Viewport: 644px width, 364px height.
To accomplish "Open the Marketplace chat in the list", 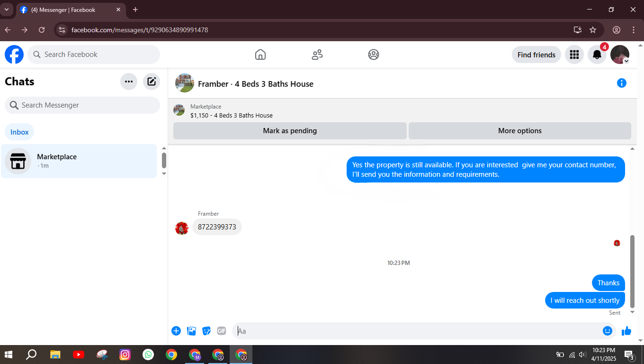I will [x=79, y=161].
